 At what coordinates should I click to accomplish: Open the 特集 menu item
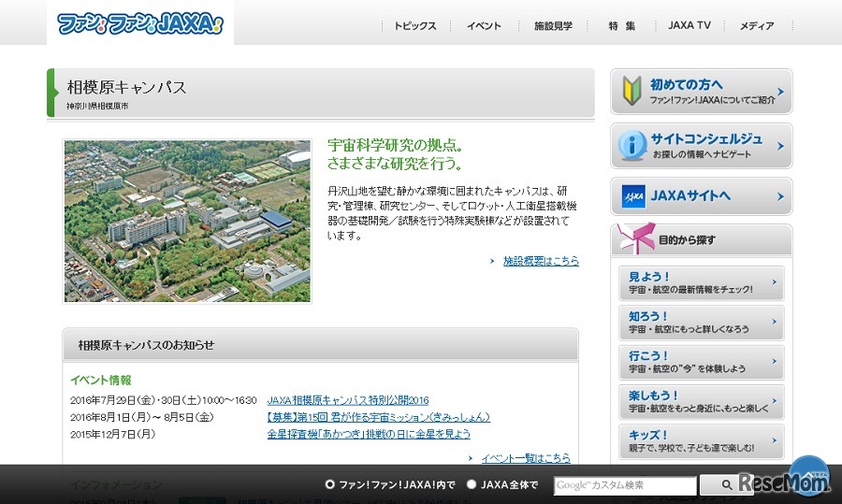622,26
